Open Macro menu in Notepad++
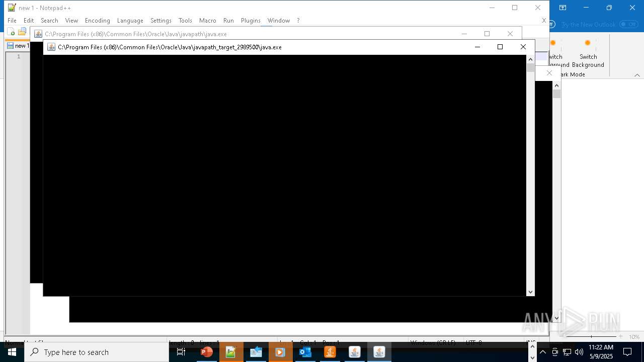644x362 pixels. coord(208,21)
